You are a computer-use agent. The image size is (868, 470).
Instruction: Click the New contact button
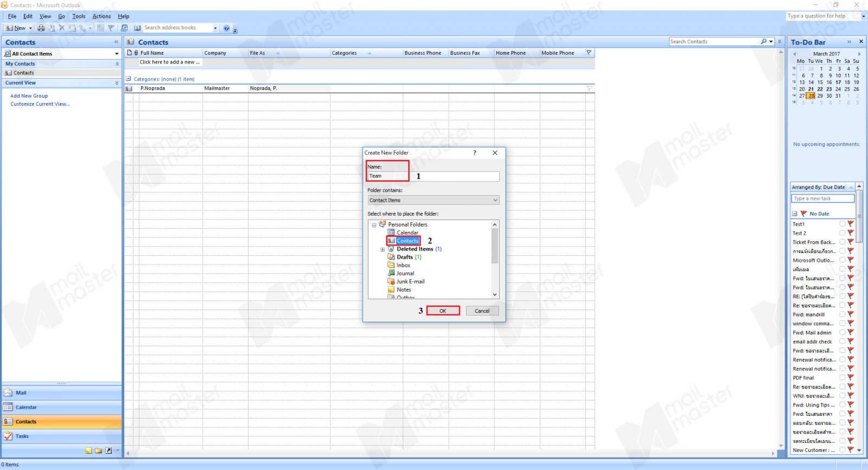click(x=16, y=28)
